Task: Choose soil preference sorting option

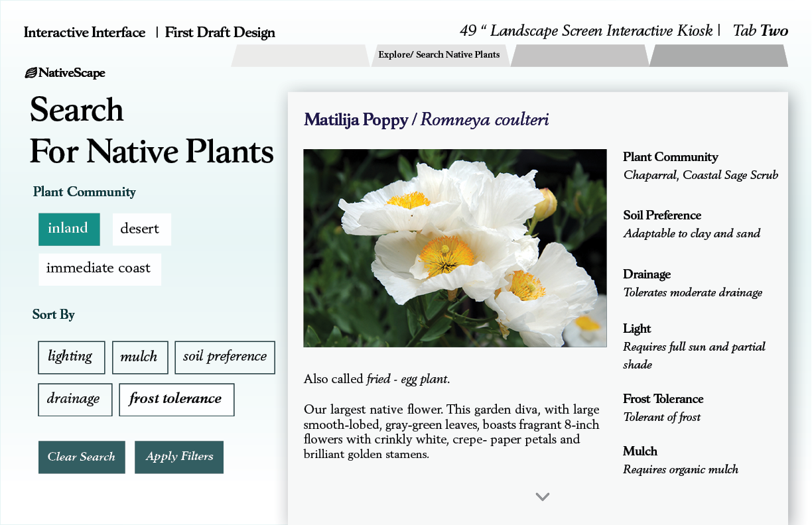Action: click(225, 357)
